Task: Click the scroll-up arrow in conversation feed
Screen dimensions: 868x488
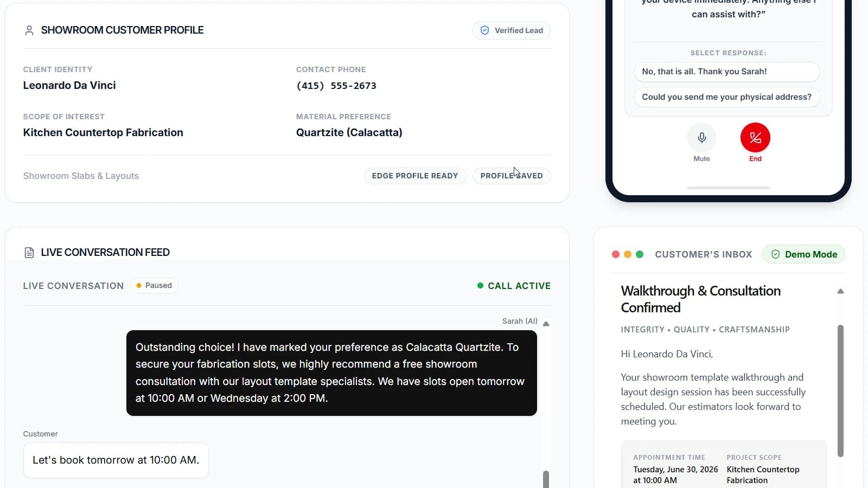Action: 546,324
